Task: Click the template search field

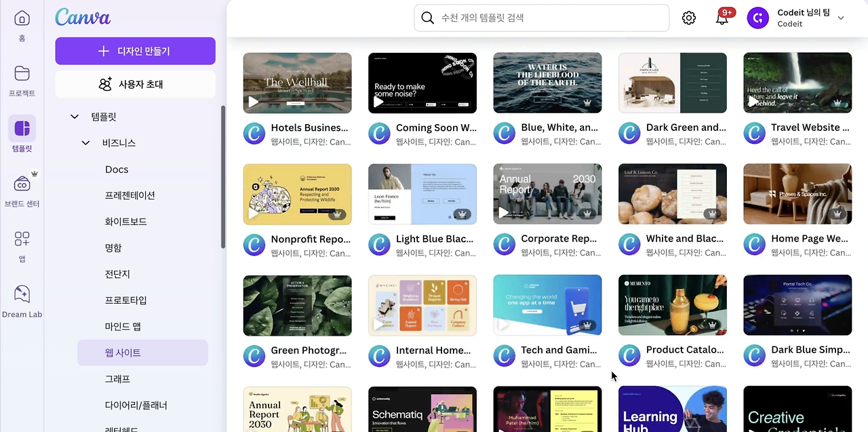Action: coord(542,18)
